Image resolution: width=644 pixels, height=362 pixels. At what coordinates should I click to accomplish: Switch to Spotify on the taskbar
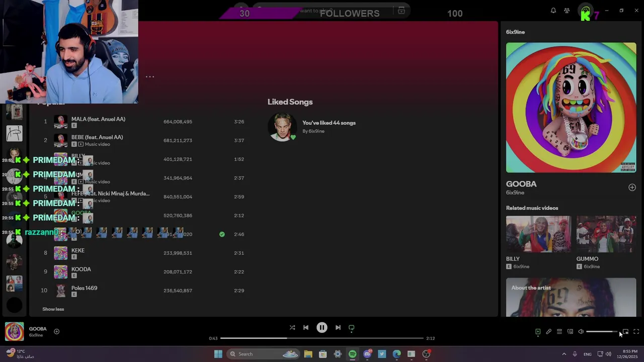pos(353,354)
